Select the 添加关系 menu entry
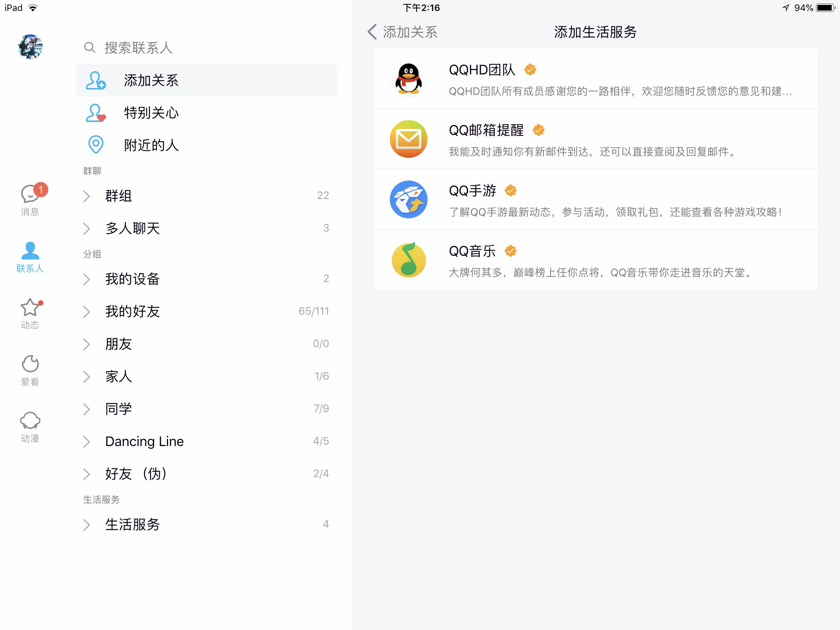The height and width of the screenshot is (630, 840). (206, 80)
